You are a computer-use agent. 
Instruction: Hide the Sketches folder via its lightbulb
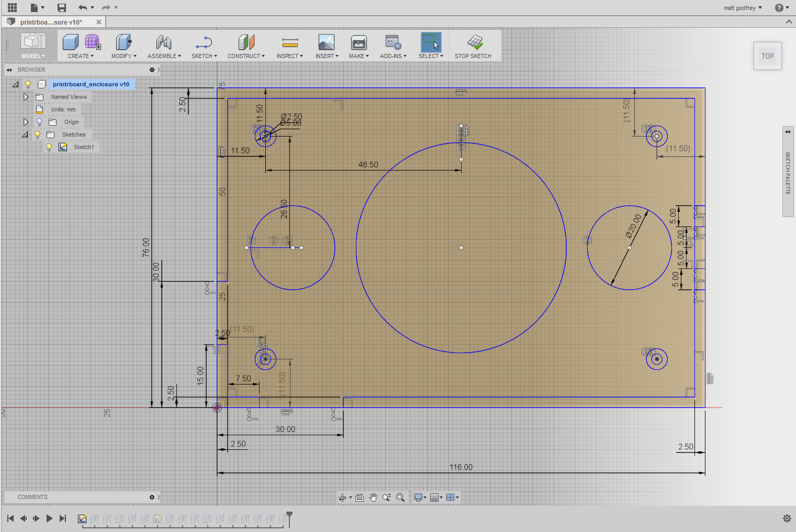point(37,134)
